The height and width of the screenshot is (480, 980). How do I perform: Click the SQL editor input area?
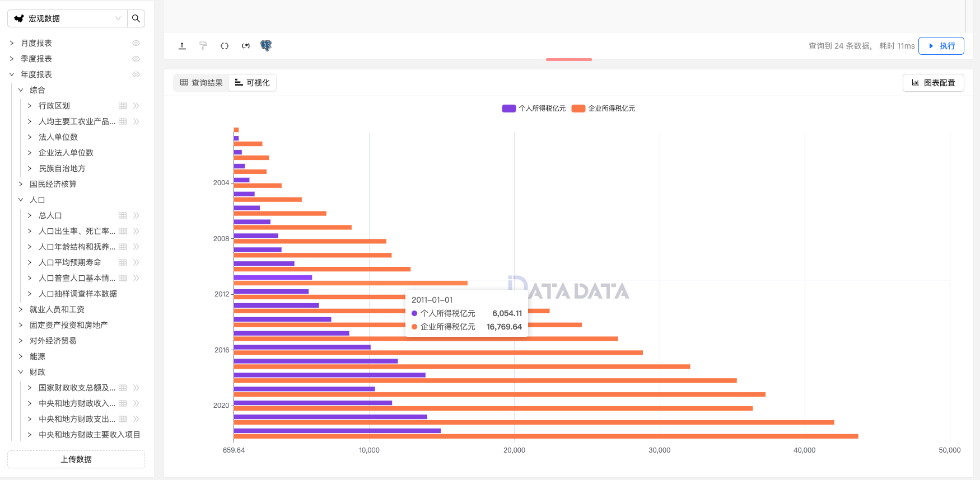coord(564,16)
